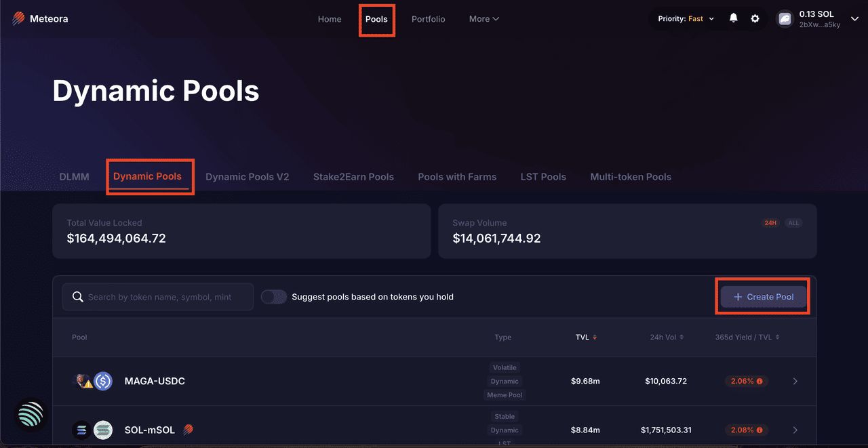Open settings via the gear icon

click(x=755, y=19)
